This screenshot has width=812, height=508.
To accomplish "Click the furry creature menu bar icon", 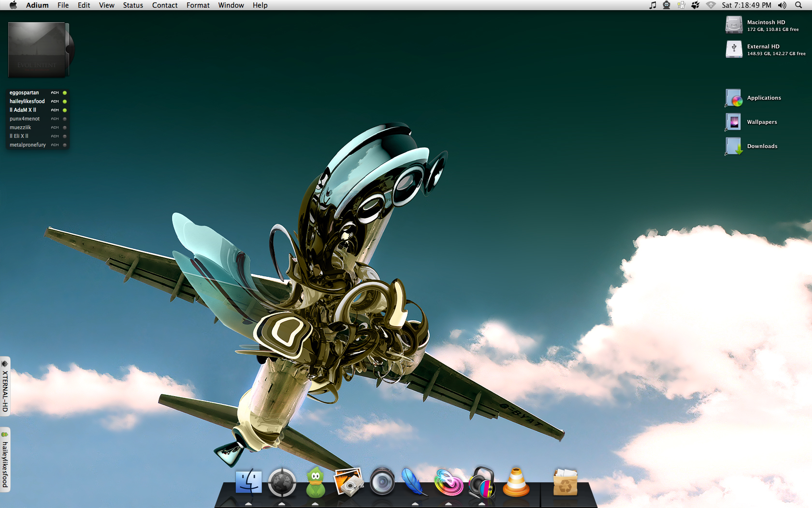I will click(667, 5).
